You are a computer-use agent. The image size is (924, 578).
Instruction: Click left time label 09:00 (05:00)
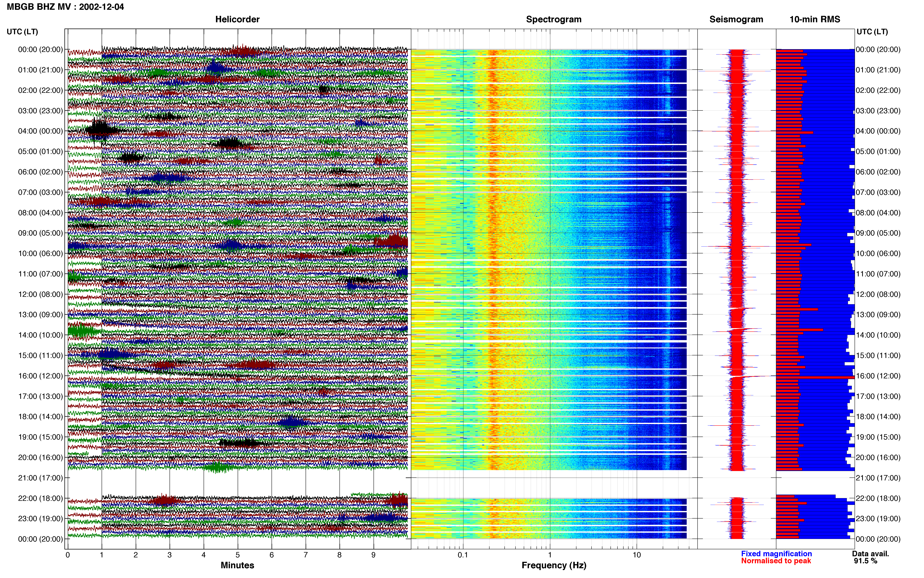(x=41, y=233)
